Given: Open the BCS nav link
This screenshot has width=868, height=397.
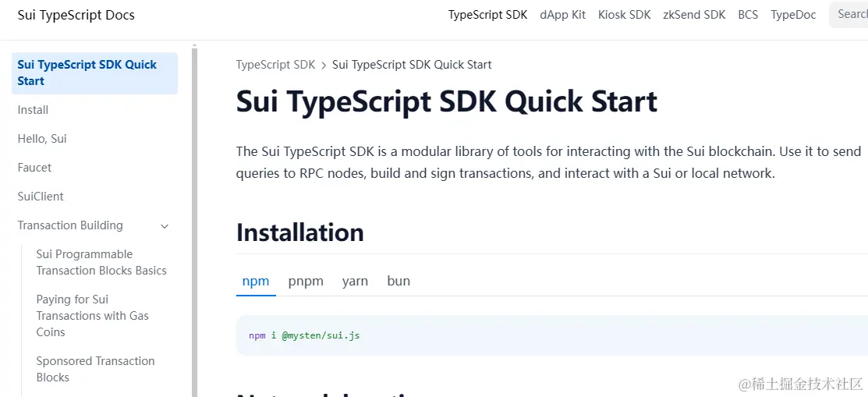Looking at the screenshot, I should [x=748, y=15].
